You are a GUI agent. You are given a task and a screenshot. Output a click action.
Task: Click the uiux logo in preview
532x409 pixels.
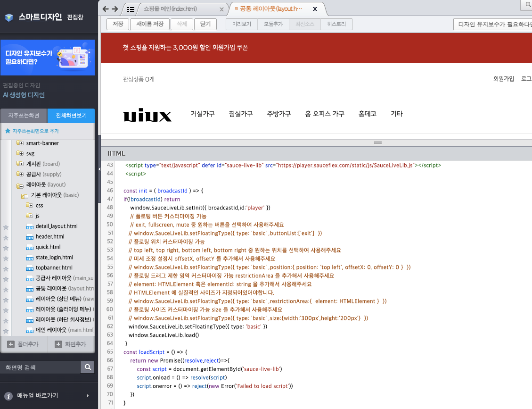point(147,115)
